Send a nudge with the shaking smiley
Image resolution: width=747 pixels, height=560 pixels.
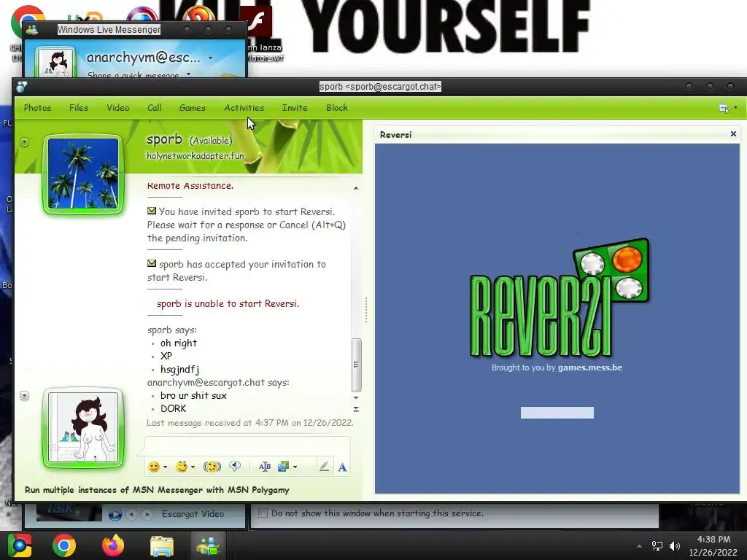point(212,467)
